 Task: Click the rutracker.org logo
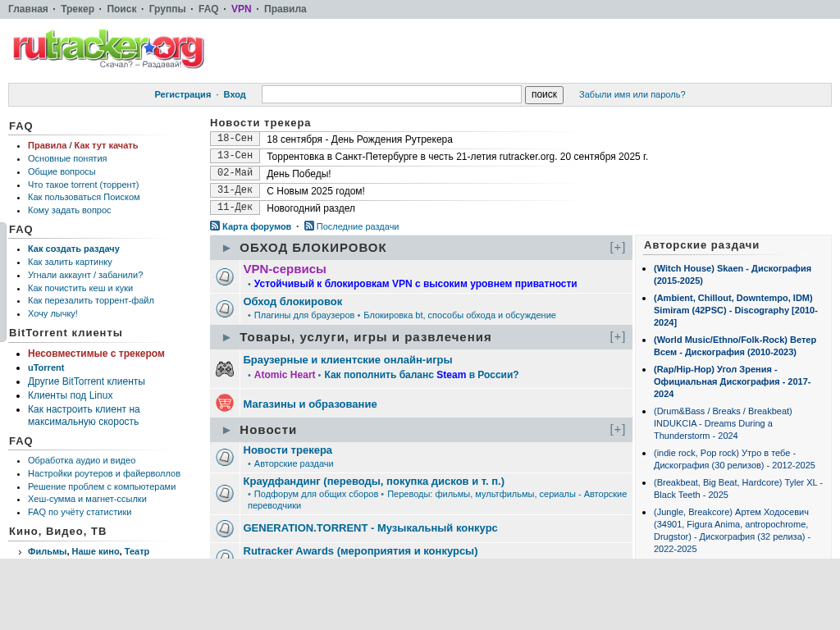(x=107, y=49)
